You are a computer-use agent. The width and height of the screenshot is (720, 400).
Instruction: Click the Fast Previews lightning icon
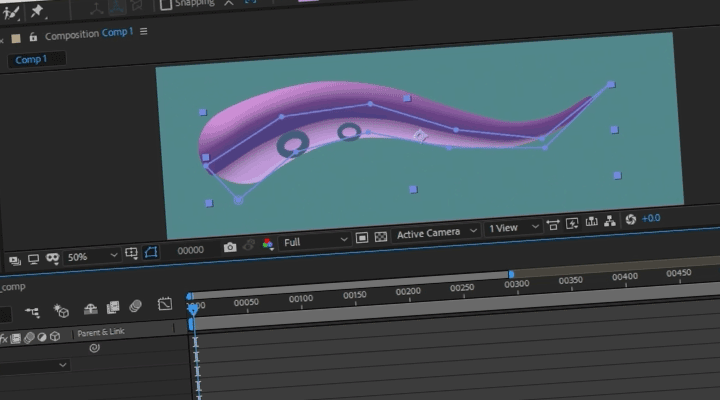(572, 224)
